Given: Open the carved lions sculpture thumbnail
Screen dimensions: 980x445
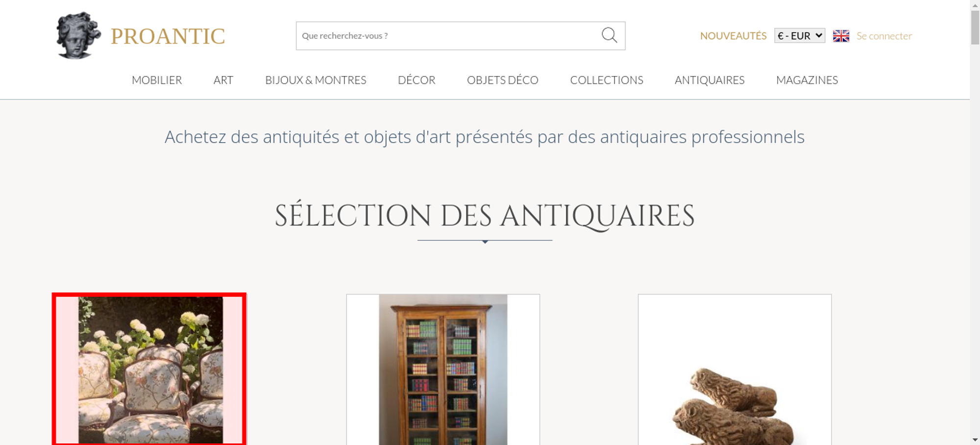Looking at the screenshot, I should [x=735, y=370].
